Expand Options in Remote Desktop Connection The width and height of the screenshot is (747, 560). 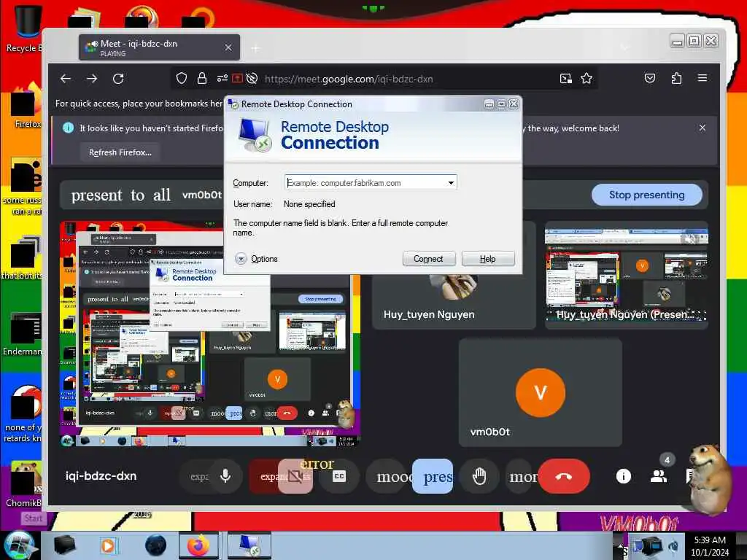coord(256,259)
